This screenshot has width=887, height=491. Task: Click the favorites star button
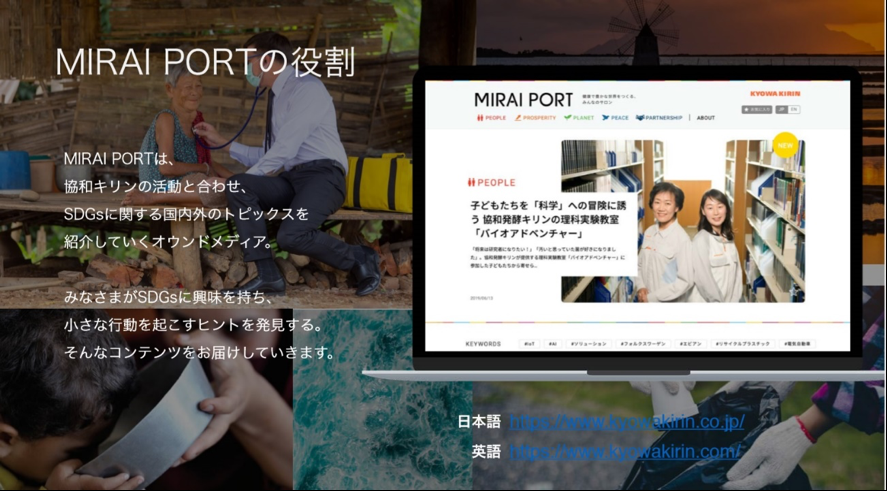coord(757,110)
